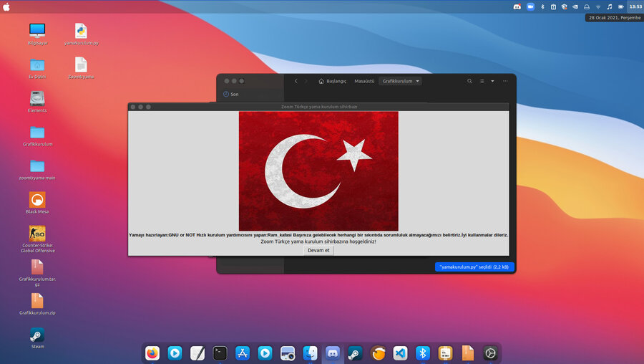
Task: Open the Steam shortcut on the desktop
Action: [x=37, y=338]
